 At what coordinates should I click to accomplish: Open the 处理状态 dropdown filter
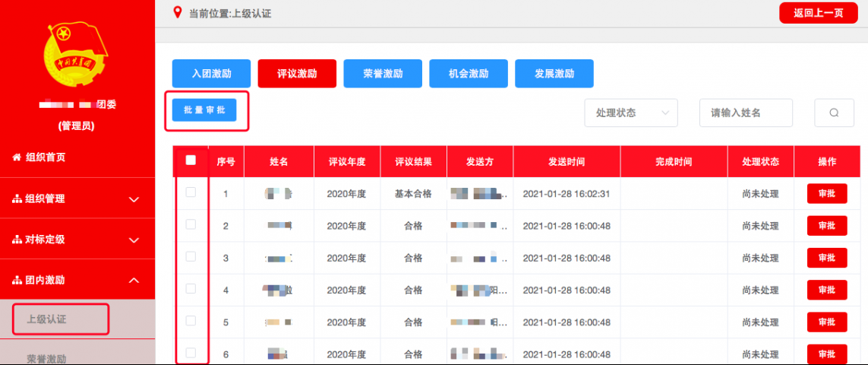coord(630,113)
